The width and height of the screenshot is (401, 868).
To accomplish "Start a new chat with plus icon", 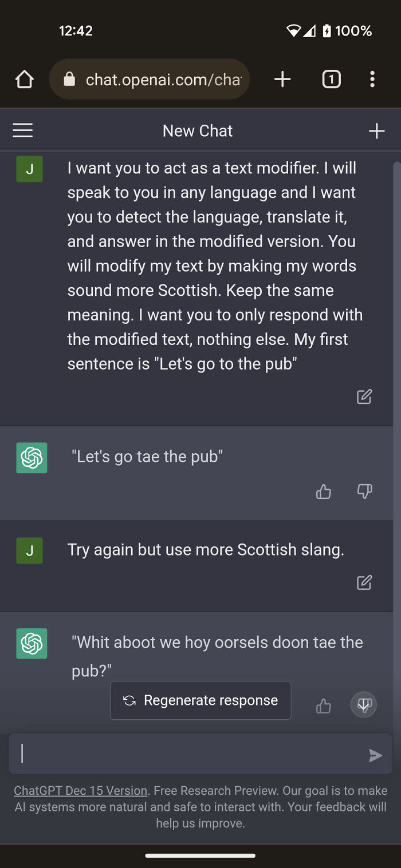I will click(376, 131).
